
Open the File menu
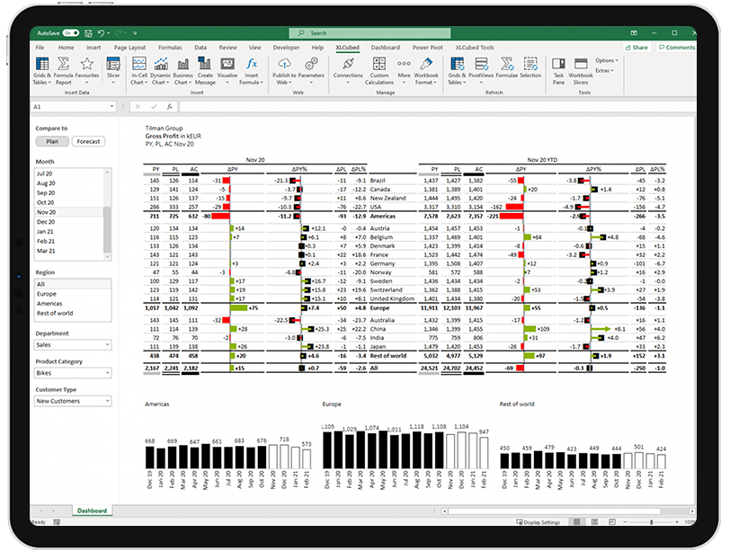pos(40,48)
